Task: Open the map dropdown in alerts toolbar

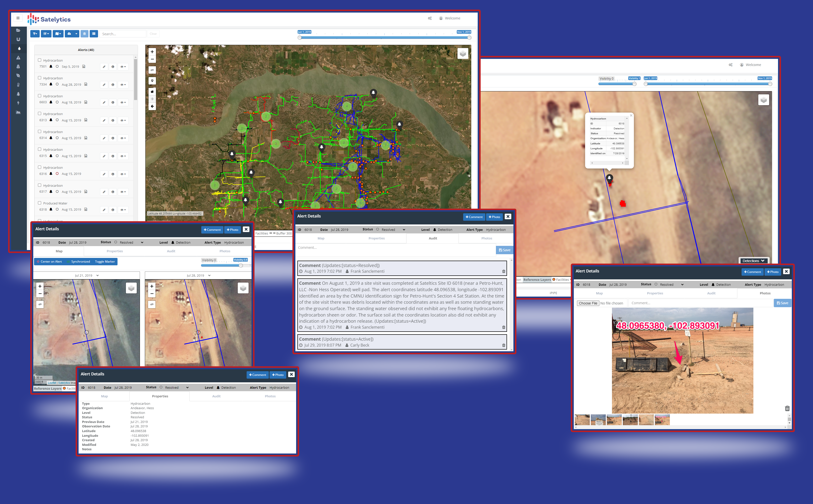Action: point(58,34)
